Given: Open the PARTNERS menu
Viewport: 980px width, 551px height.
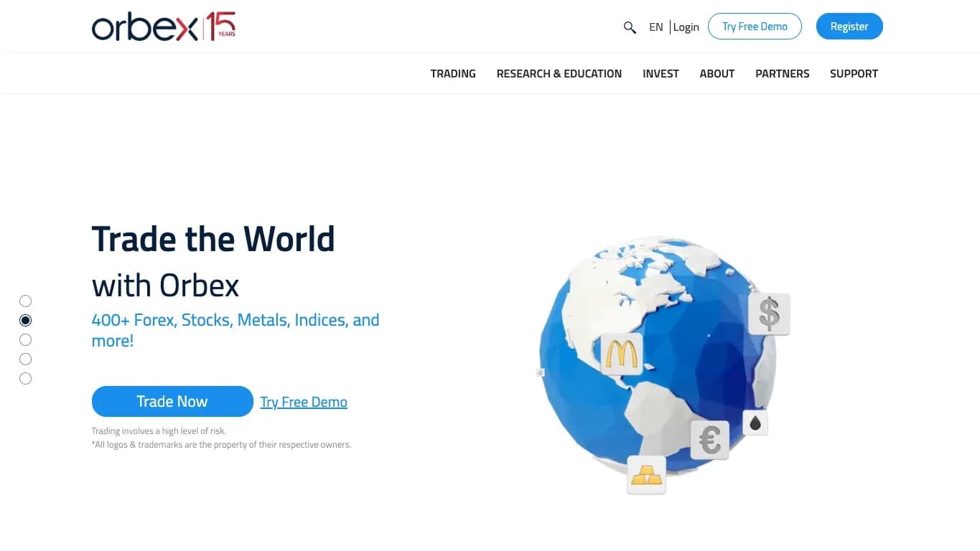Looking at the screenshot, I should 783,73.
